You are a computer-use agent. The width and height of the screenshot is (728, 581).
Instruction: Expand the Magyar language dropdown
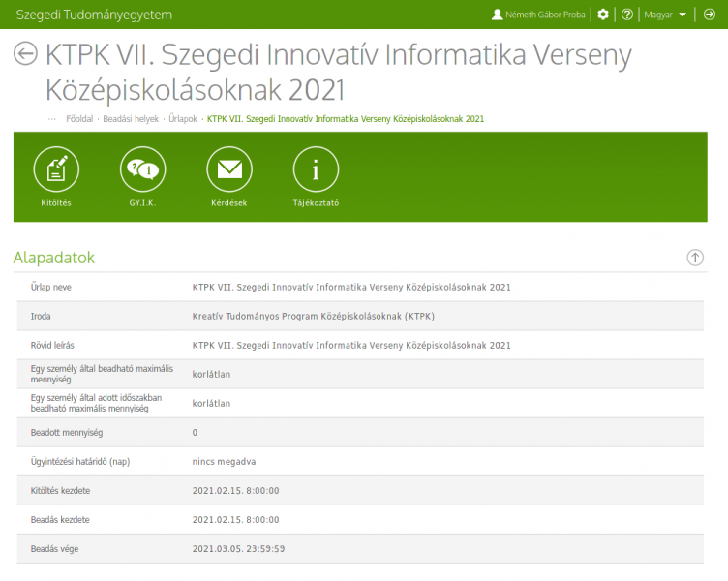664,15
